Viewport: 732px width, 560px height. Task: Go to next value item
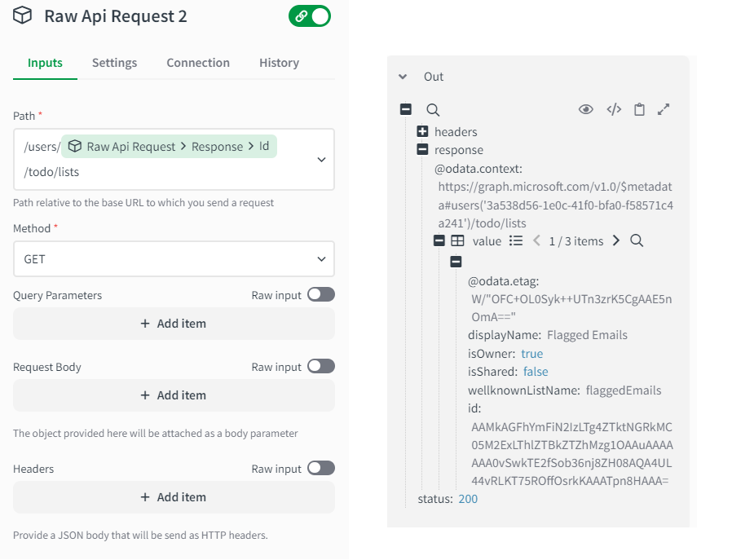pos(616,241)
